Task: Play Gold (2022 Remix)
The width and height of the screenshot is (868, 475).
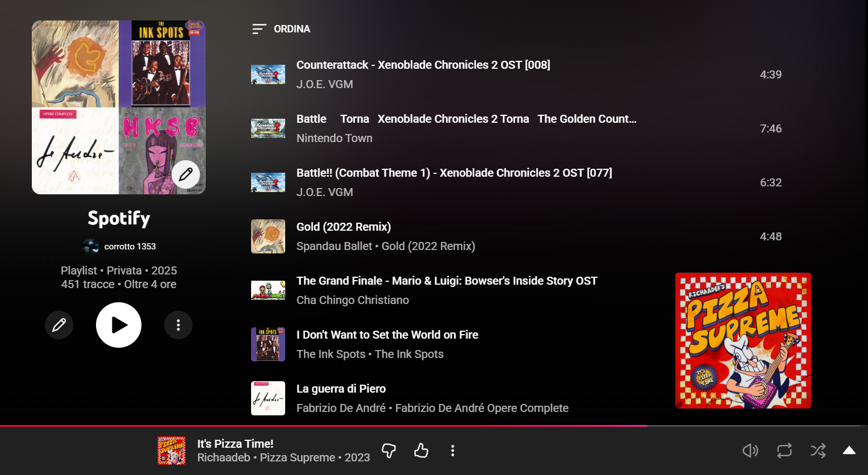Action: click(344, 227)
